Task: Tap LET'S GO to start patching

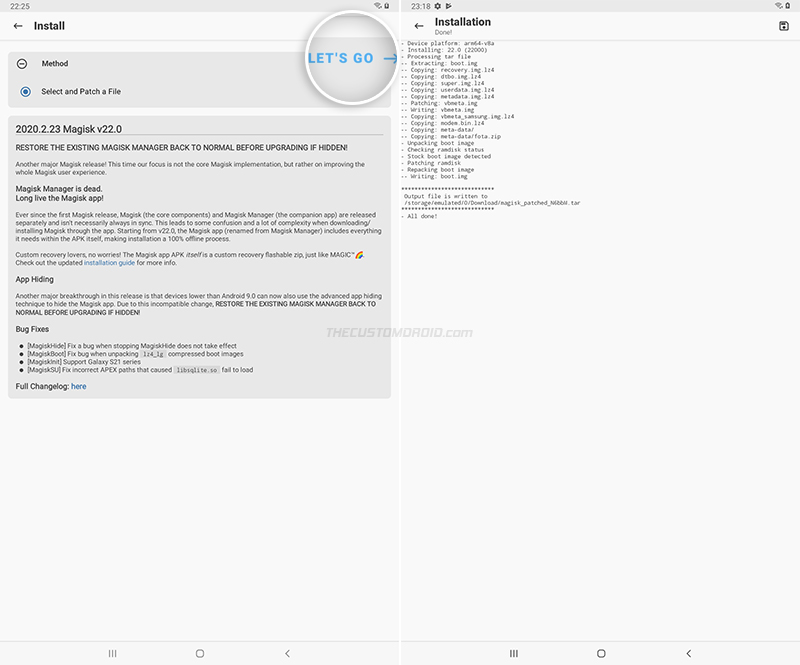Action: point(352,58)
